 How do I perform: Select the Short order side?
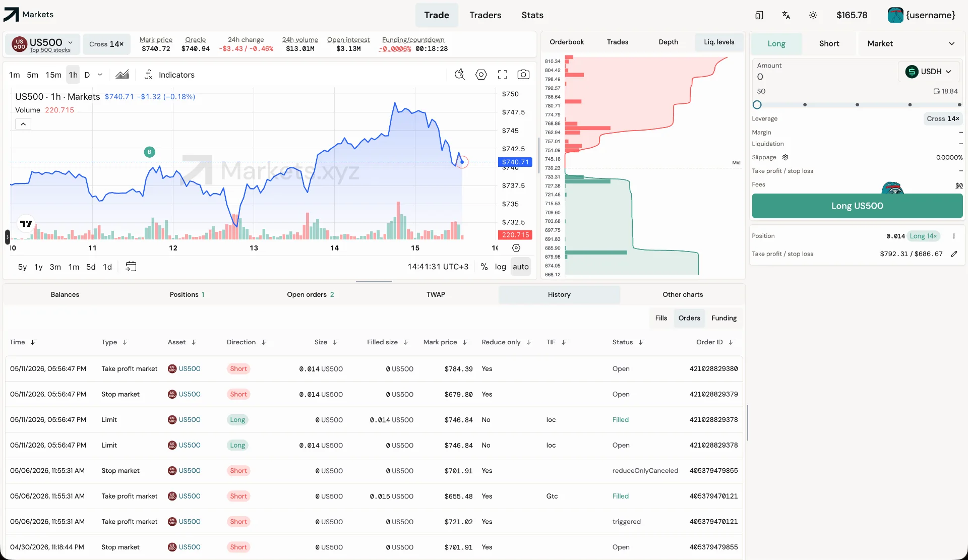(x=829, y=44)
